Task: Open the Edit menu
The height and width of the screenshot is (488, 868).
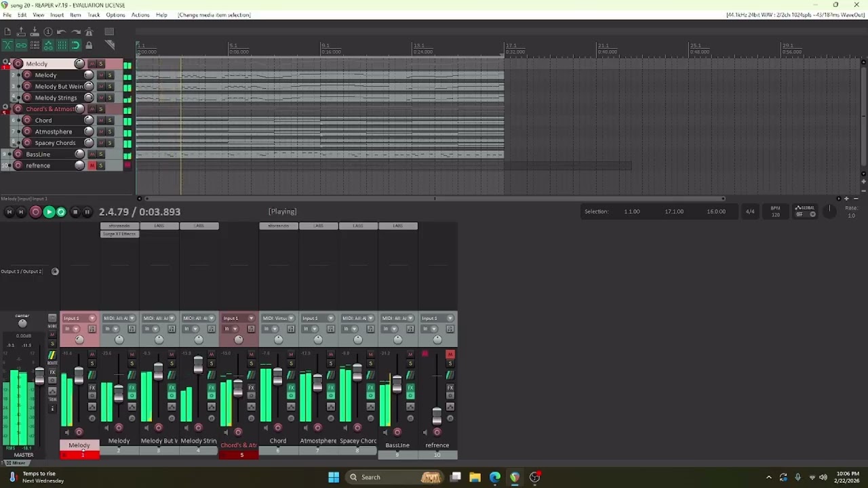Action: tap(22, 15)
